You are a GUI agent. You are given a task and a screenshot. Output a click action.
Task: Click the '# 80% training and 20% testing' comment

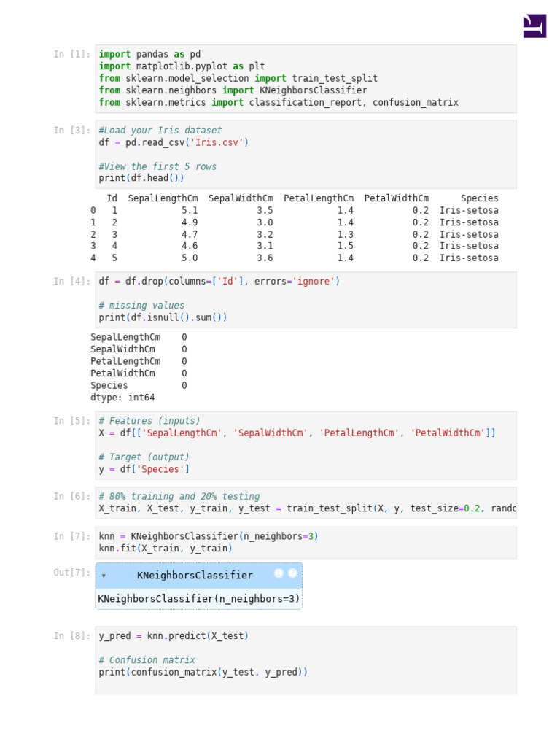[179, 496]
